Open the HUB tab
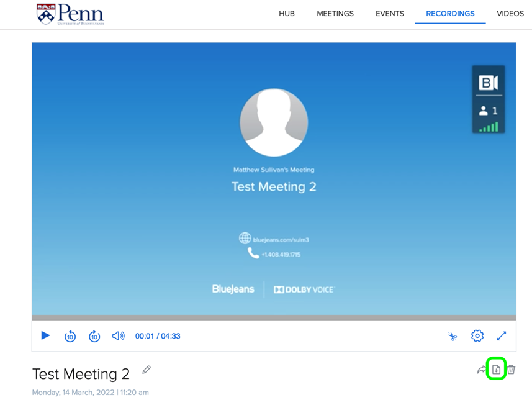Screen dimensions: 532x405 pos(287,14)
